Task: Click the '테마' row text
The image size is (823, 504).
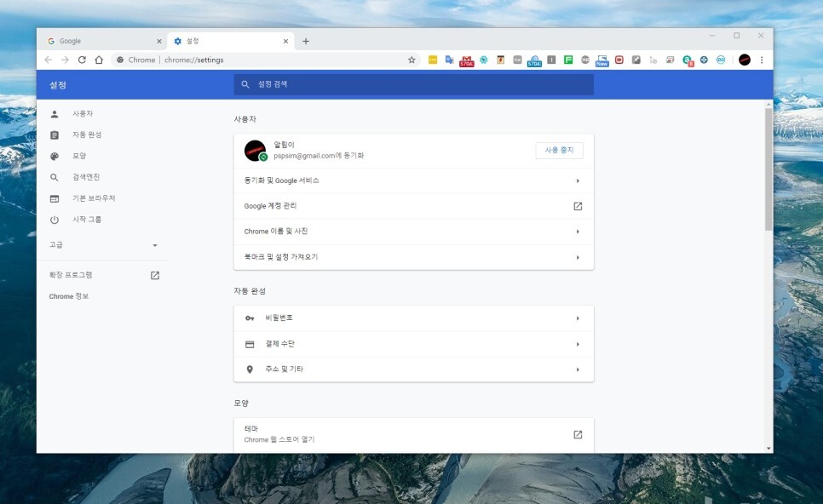Action: (x=251, y=429)
